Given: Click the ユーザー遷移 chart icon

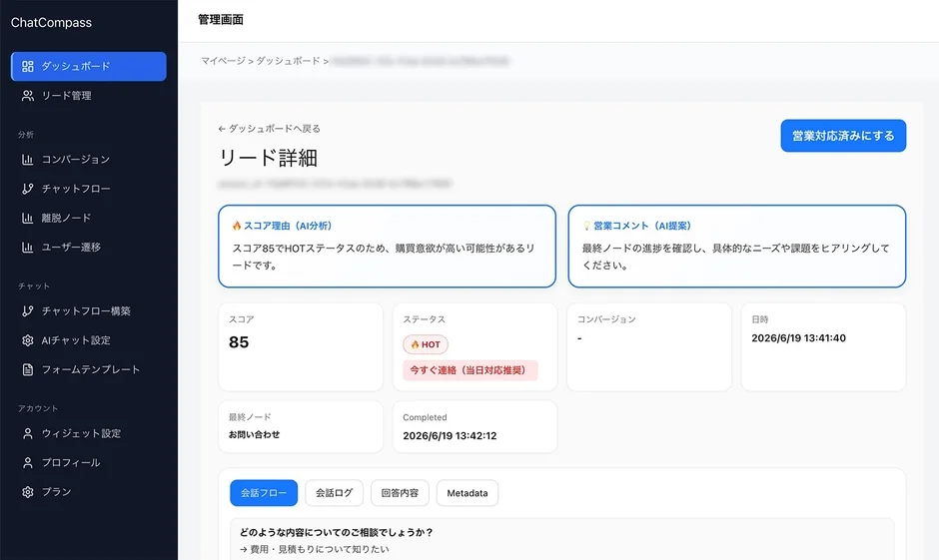Looking at the screenshot, I should tap(28, 248).
